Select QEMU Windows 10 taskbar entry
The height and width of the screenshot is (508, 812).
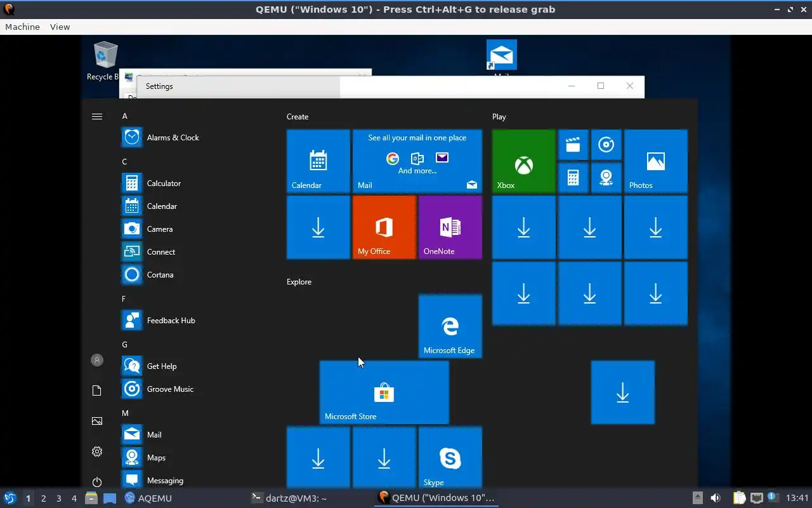click(436, 498)
